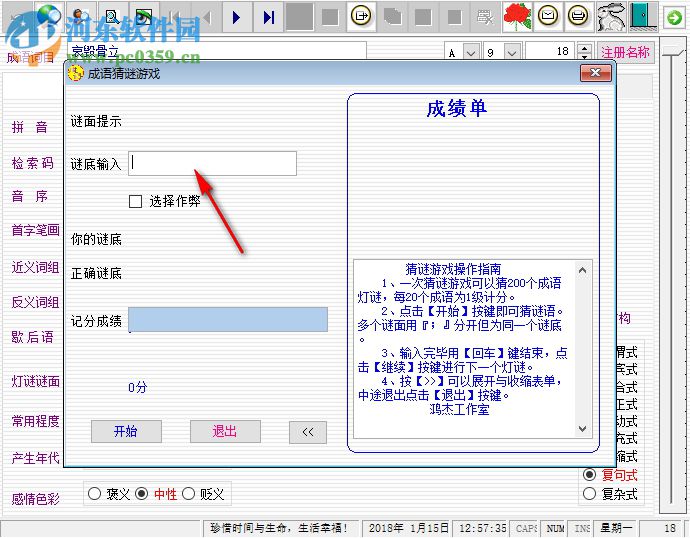Click the 拼音 label
The width and height of the screenshot is (690, 538).
pyautogui.click(x=29, y=127)
